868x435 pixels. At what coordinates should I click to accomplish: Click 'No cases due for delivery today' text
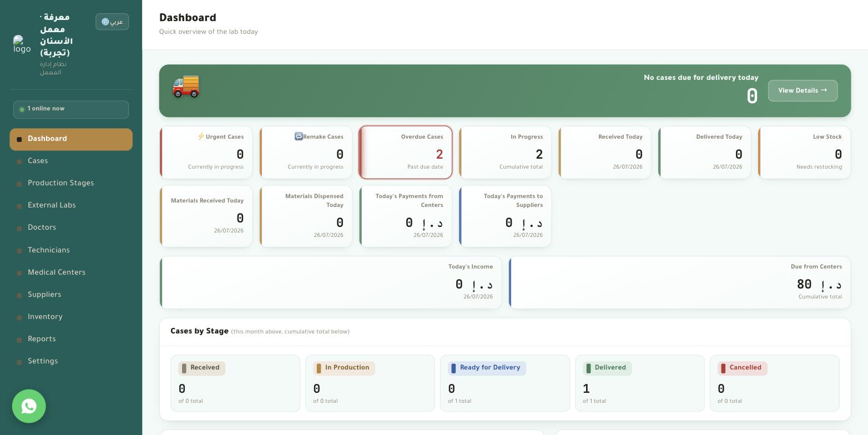[701, 78]
